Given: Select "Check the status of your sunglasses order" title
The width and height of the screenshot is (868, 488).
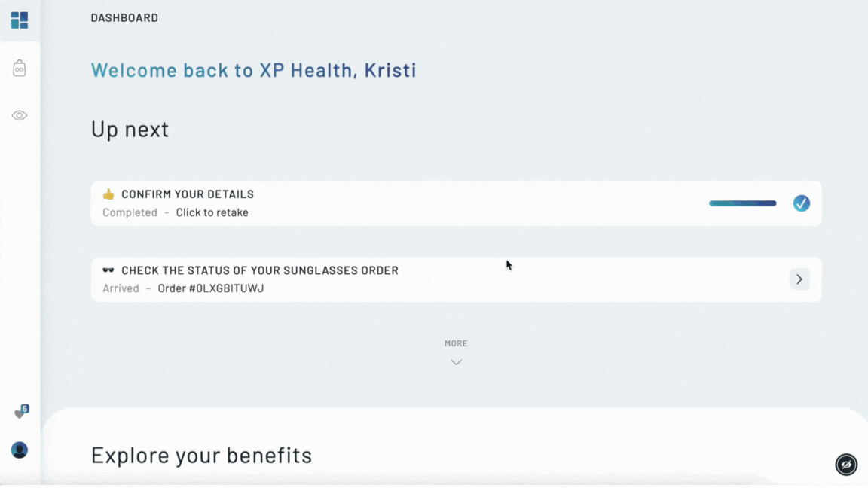Looking at the screenshot, I should pos(259,270).
